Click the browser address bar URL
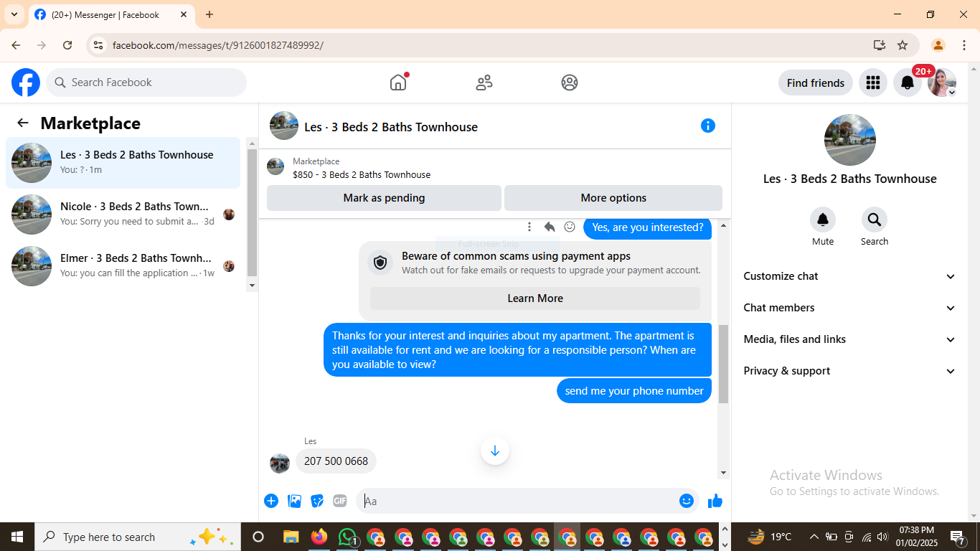 click(218, 45)
